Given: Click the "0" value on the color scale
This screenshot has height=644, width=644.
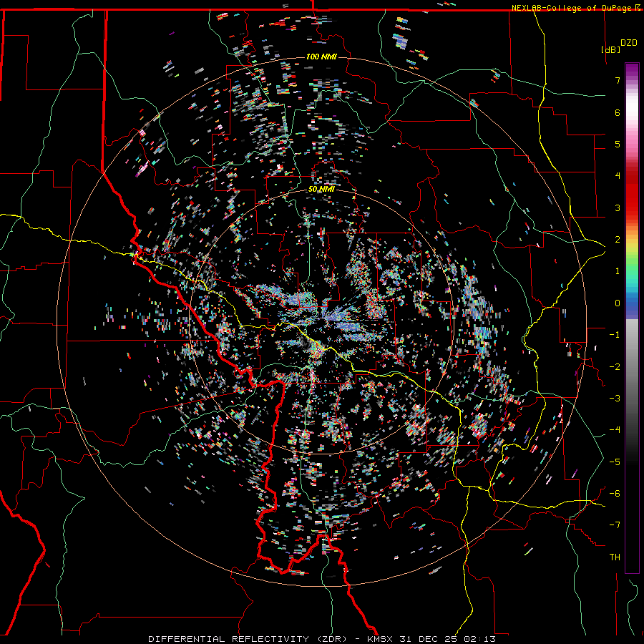Looking at the screenshot, I should pyautogui.click(x=618, y=303).
